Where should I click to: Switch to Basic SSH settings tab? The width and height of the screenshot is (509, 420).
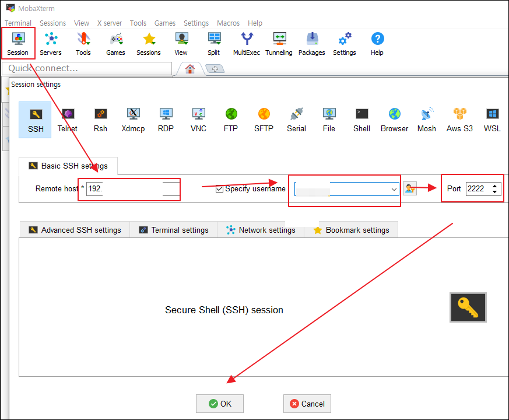[x=68, y=166]
